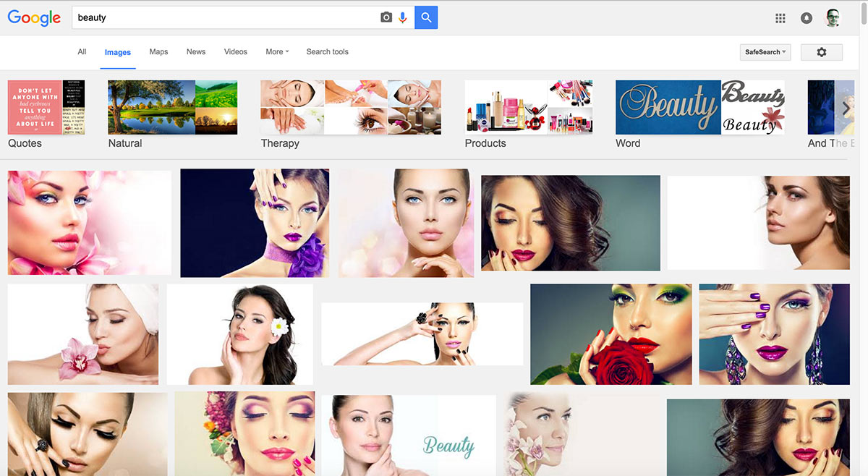Open the notifications bell
The image size is (868, 476).
click(x=807, y=18)
